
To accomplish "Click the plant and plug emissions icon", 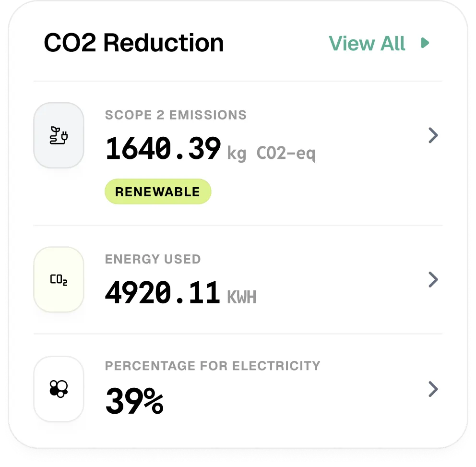I will pyautogui.click(x=59, y=136).
